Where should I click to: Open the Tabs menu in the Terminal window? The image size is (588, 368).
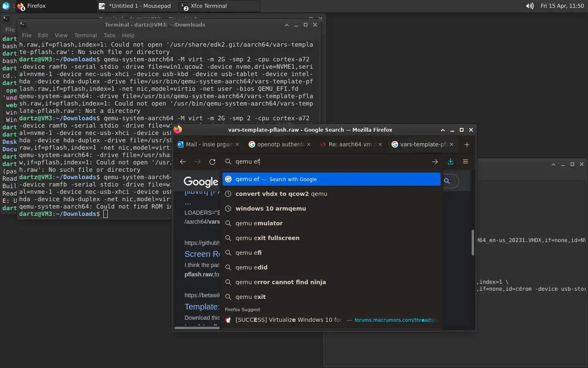(x=109, y=35)
